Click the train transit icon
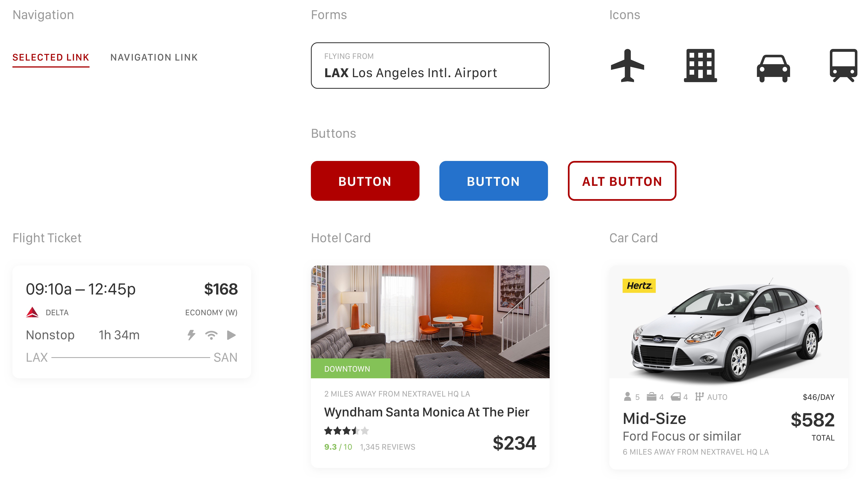 coord(843,66)
